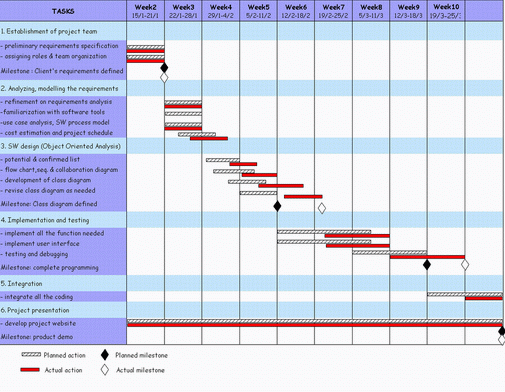Click Actual milestone legend diamond icon
The height and width of the screenshot is (392, 505).
point(105,370)
